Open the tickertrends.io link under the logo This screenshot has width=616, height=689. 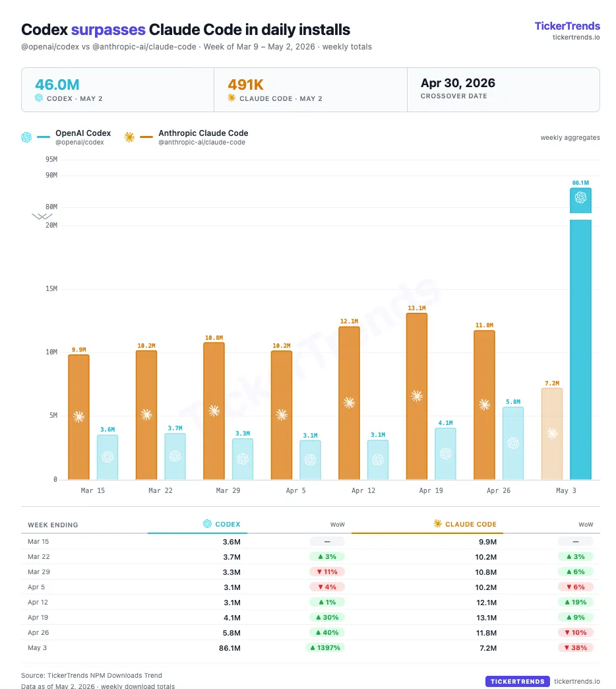pyautogui.click(x=576, y=38)
